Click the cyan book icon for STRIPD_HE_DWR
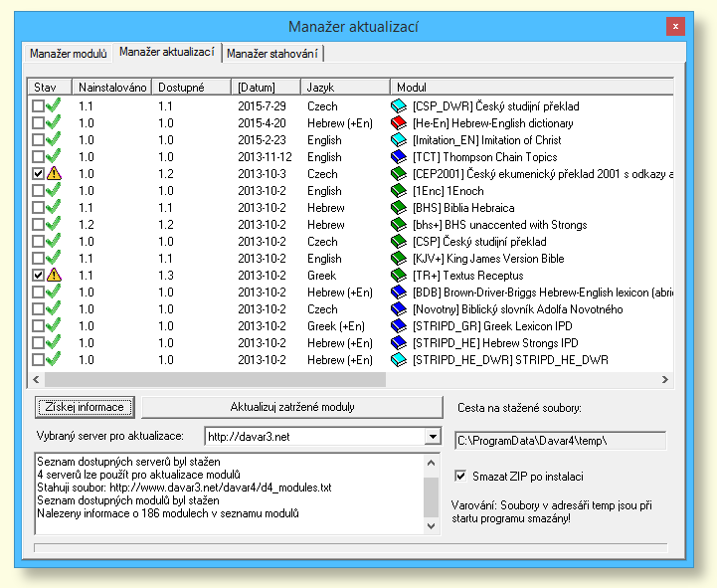Image resolution: width=717 pixels, height=588 pixels. coord(399,359)
